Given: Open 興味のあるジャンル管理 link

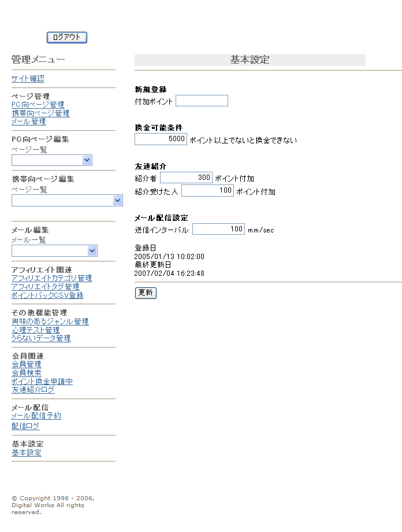Looking at the screenshot, I should point(50,322).
